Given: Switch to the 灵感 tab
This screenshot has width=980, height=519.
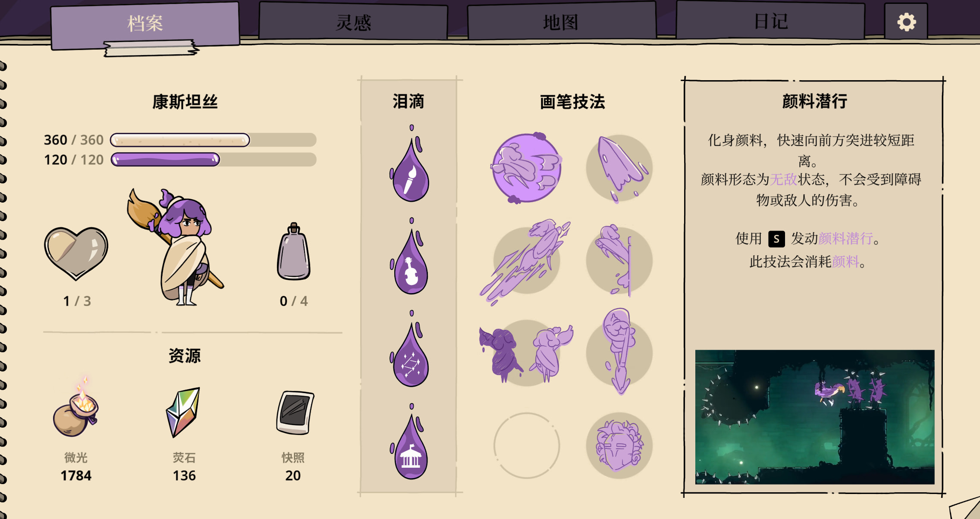Looking at the screenshot, I should coord(353,22).
